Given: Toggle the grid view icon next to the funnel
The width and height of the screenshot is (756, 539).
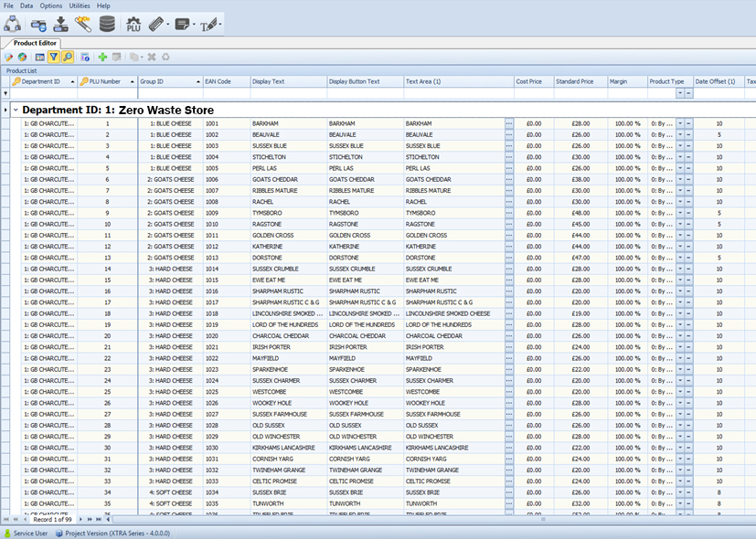Looking at the screenshot, I should (x=38, y=57).
